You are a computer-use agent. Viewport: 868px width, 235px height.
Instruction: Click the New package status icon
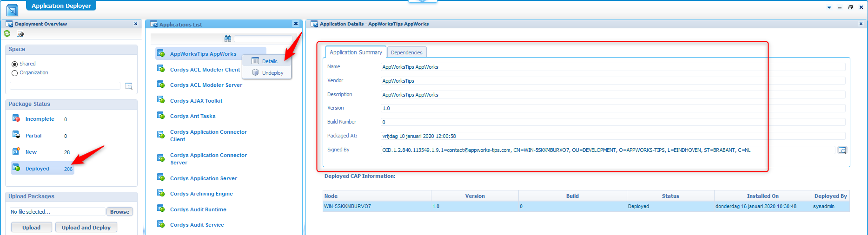click(16, 151)
